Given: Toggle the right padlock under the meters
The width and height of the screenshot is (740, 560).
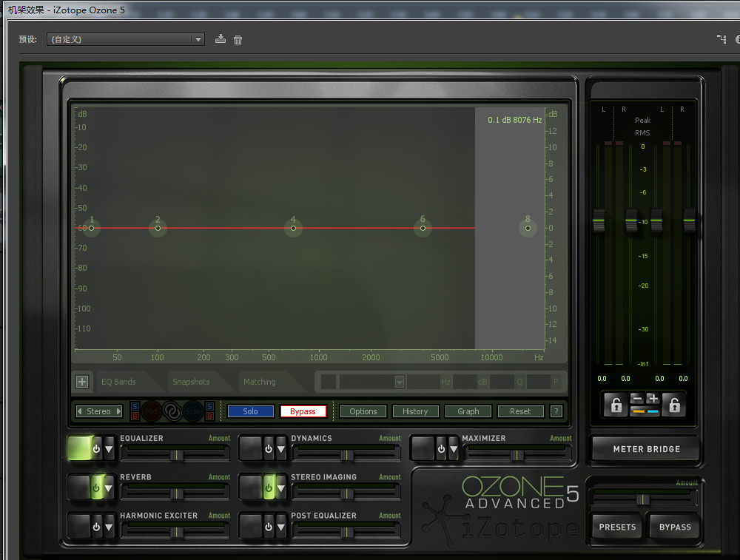Looking at the screenshot, I should coord(674,405).
